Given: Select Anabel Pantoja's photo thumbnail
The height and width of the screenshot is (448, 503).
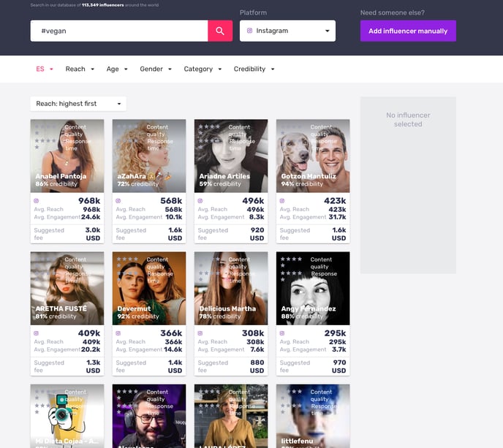Looking at the screenshot, I should pos(67,156).
